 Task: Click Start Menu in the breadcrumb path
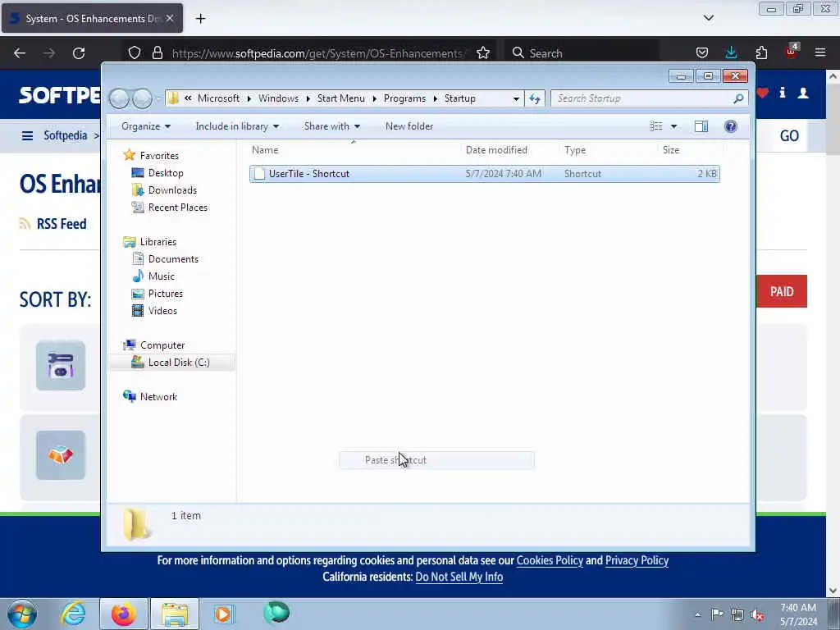point(340,98)
